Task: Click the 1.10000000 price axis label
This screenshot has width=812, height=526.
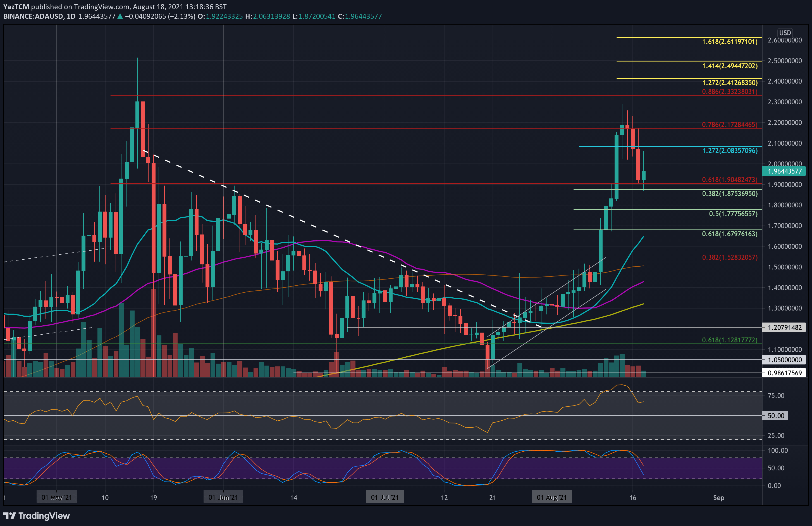Action: [x=785, y=349]
